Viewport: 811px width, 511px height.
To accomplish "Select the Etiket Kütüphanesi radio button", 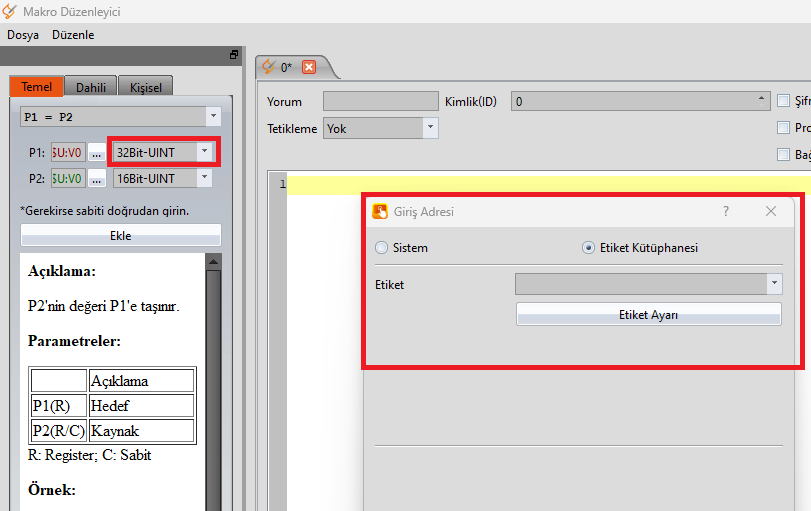I will click(588, 248).
